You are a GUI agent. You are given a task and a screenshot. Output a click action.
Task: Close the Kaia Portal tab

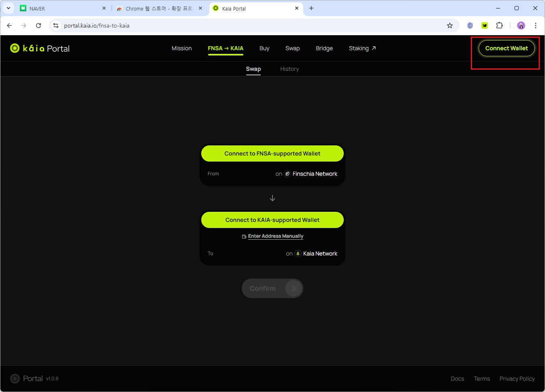(x=297, y=8)
